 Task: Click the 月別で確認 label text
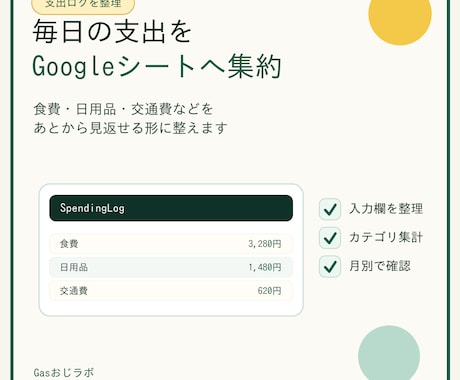click(x=380, y=266)
